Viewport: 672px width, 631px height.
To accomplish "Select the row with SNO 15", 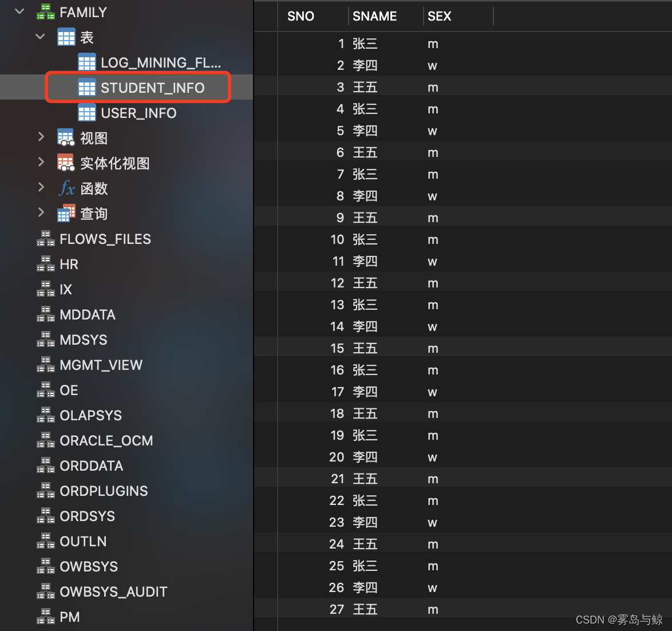I will click(401, 348).
